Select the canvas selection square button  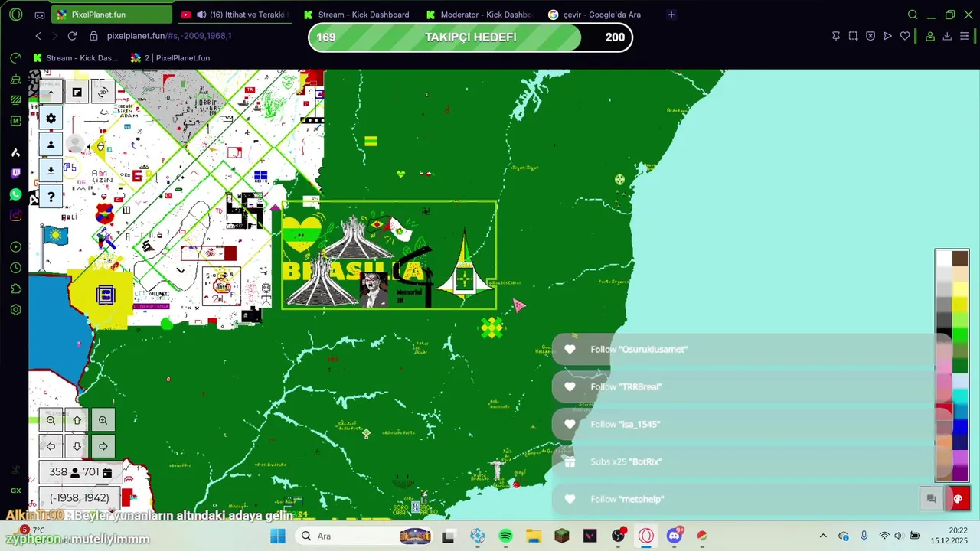click(77, 92)
